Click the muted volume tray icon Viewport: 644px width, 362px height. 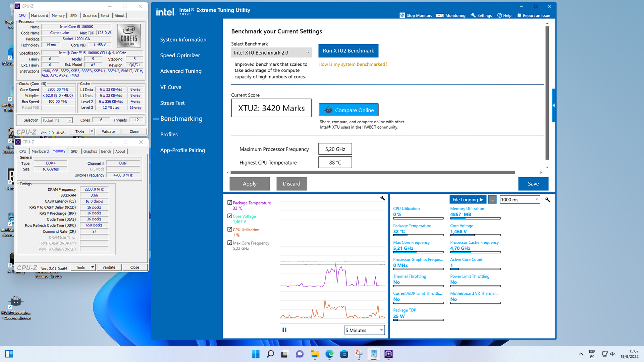tap(613, 354)
